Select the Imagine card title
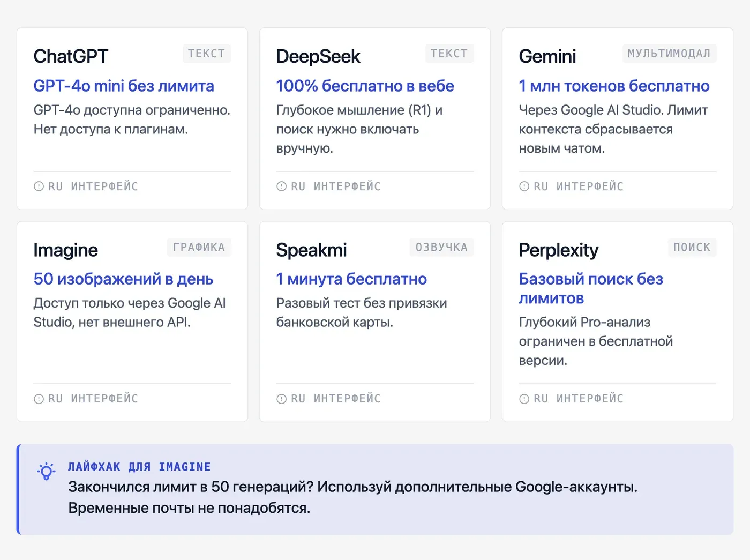The height and width of the screenshot is (560, 750). tap(66, 250)
